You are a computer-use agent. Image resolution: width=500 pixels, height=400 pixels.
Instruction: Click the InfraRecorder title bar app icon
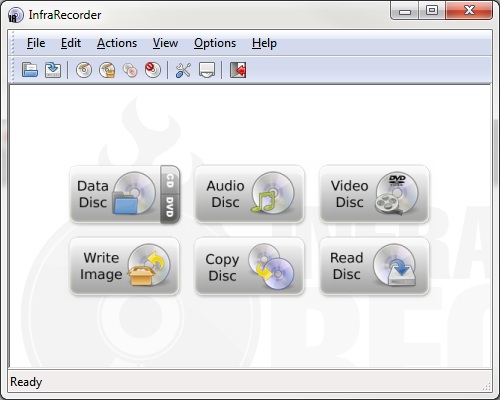[15, 15]
